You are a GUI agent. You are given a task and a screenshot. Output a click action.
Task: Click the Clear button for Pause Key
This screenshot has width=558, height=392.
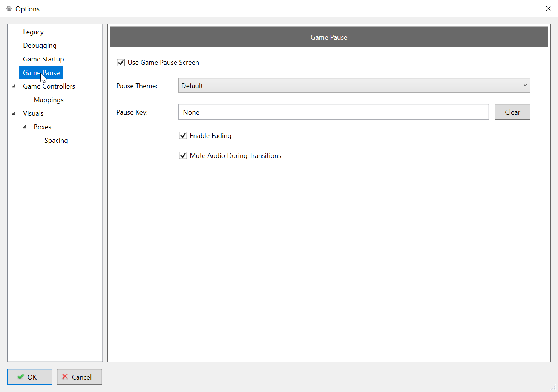(x=512, y=112)
